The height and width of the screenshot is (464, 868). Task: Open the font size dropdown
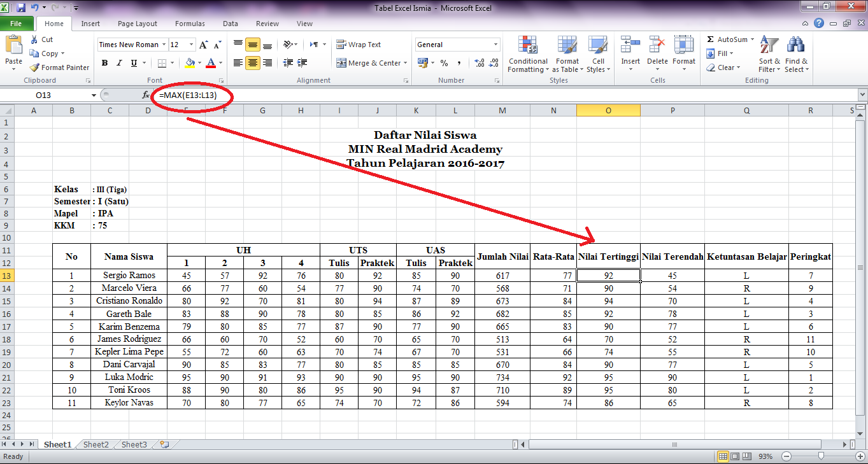click(192, 45)
